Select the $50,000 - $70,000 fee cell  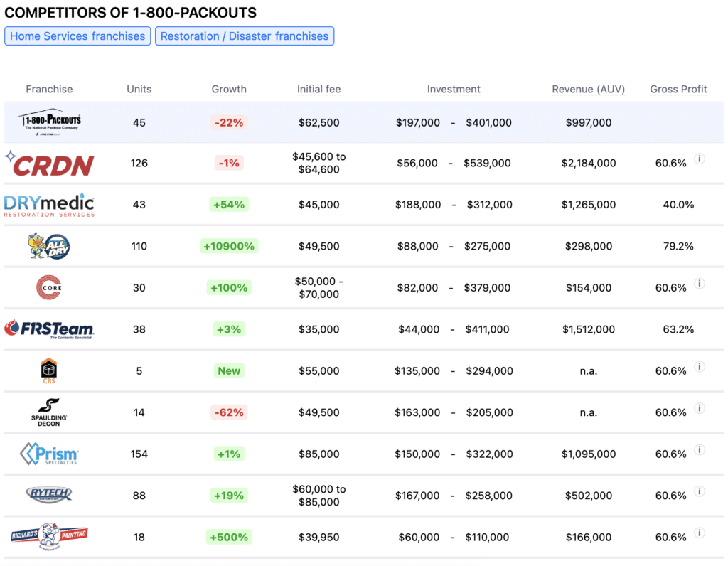pyautogui.click(x=319, y=288)
